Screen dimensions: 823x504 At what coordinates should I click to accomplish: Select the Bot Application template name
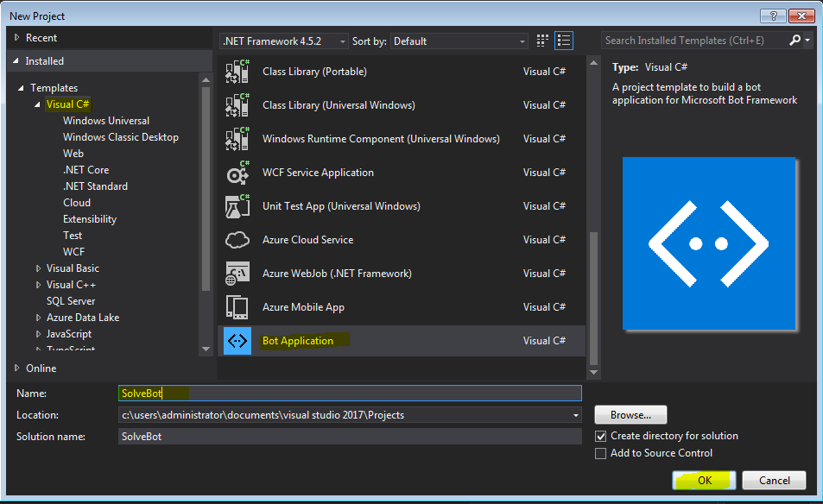[298, 341]
